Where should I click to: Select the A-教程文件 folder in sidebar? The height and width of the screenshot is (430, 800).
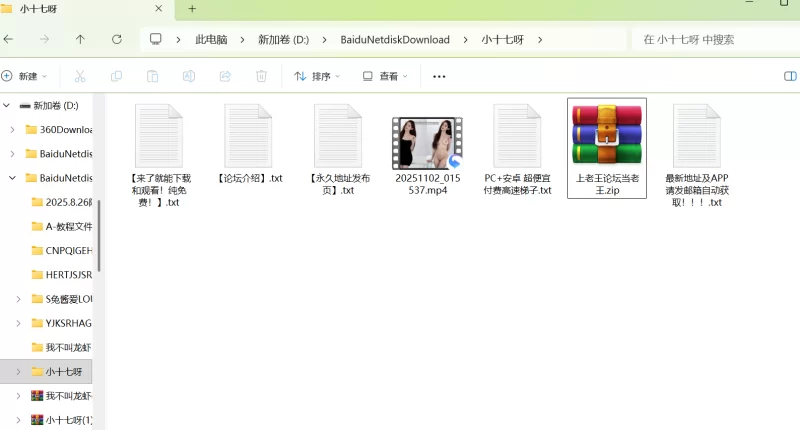[62, 226]
